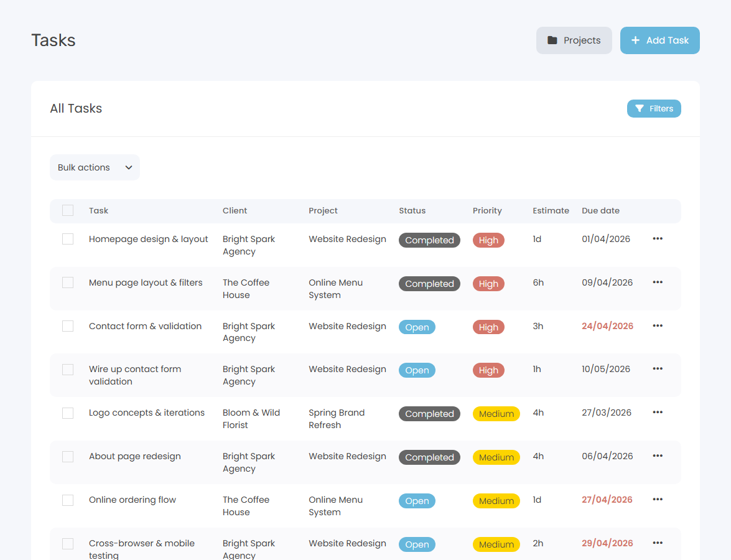The width and height of the screenshot is (731, 560).
Task: Sort by the Estimate column header
Action: 551,211
